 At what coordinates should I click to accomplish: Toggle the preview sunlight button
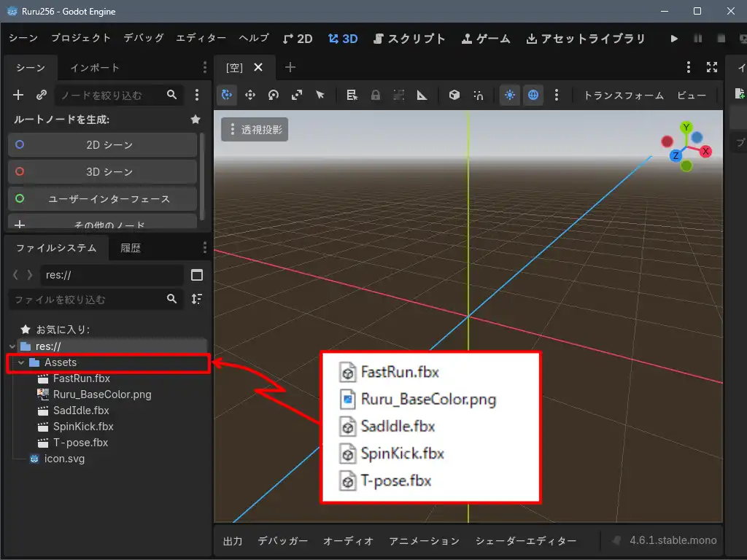pyautogui.click(x=509, y=95)
